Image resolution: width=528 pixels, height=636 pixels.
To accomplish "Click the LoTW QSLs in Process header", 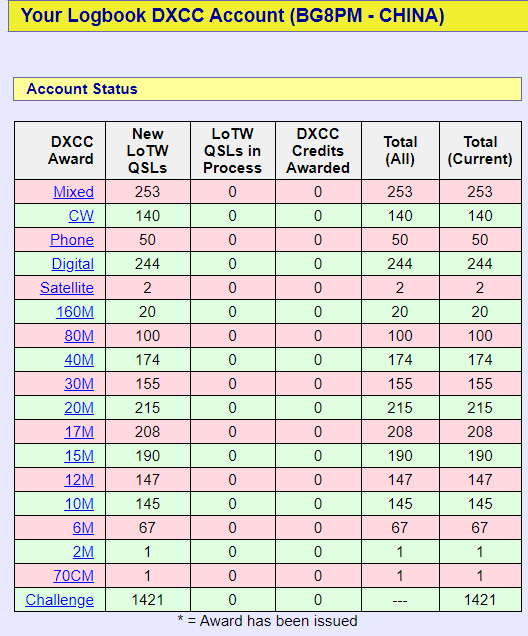I will (x=232, y=150).
